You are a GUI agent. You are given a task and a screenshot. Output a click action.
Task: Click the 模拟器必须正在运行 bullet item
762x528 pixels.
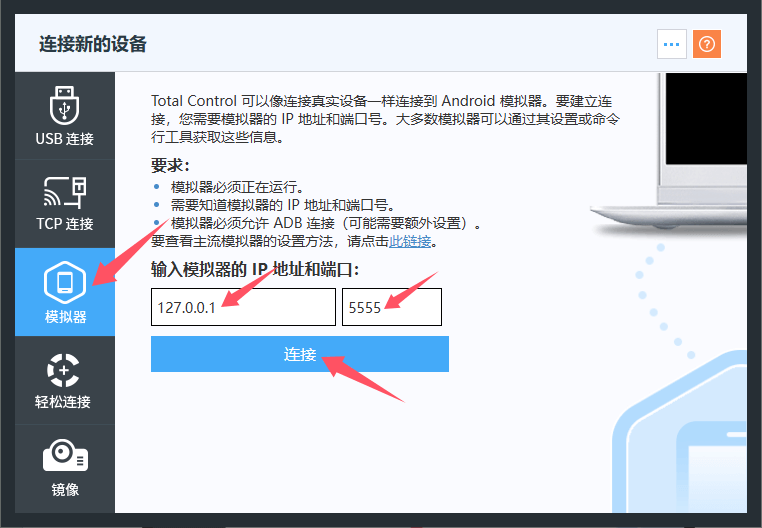[237, 187]
